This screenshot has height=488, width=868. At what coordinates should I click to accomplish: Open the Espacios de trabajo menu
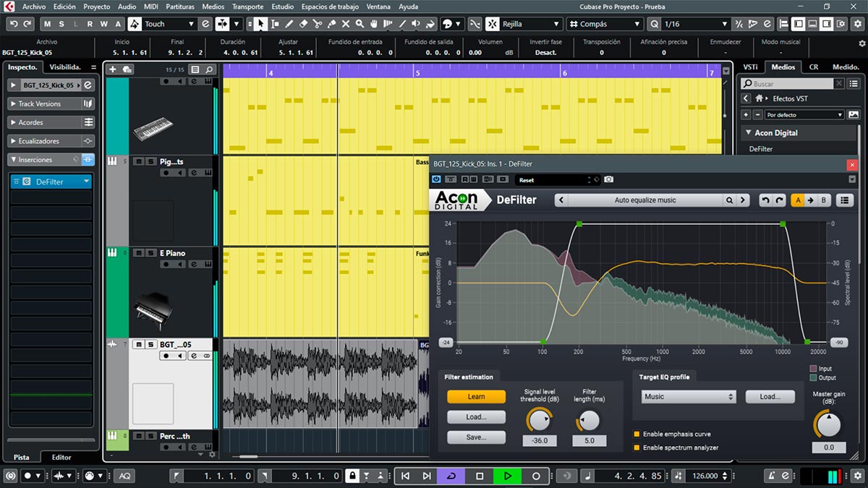(331, 7)
